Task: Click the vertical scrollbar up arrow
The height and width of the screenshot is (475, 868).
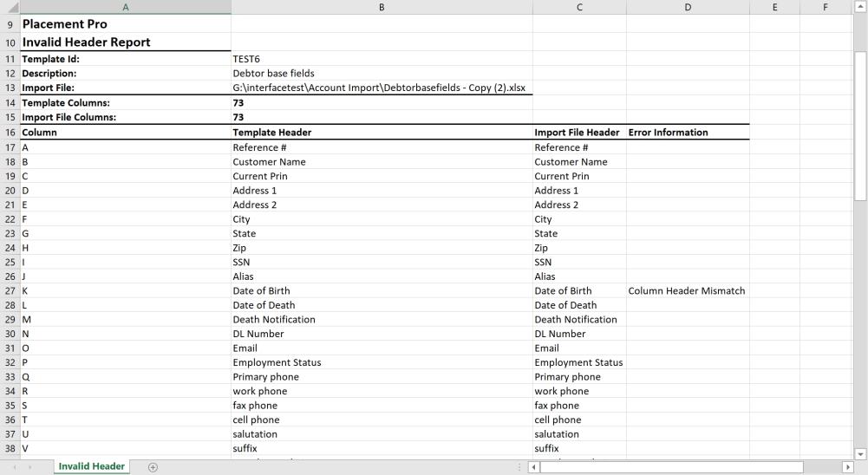Action: pyautogui.click(x=860, y=7)
